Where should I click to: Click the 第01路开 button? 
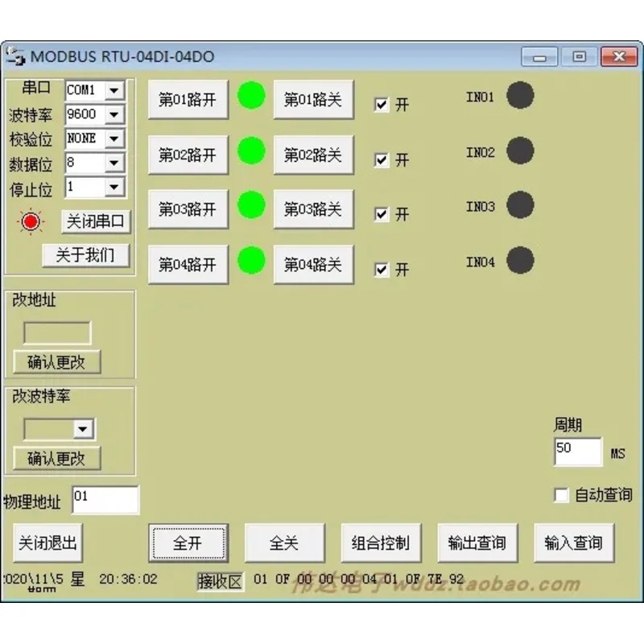coord(188,100)
